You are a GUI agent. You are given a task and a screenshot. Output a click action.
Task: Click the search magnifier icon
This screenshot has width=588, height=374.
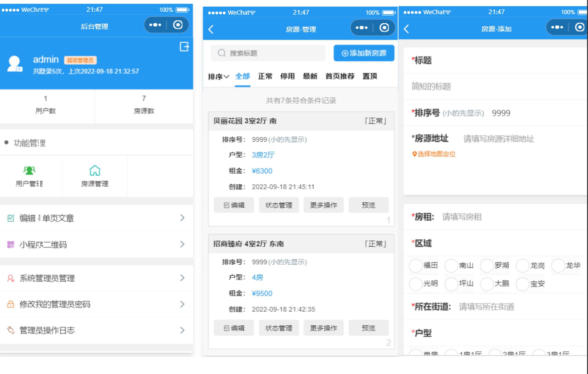point(222,53)
